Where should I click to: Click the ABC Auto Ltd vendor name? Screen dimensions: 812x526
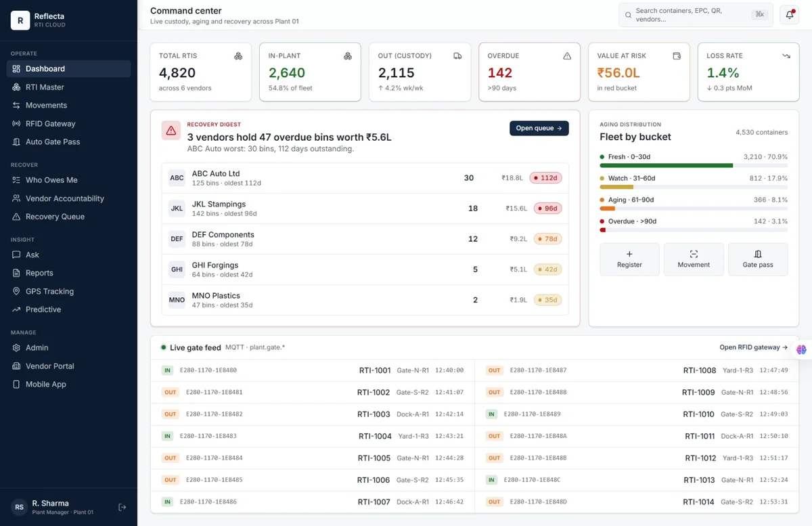(216, 173)
